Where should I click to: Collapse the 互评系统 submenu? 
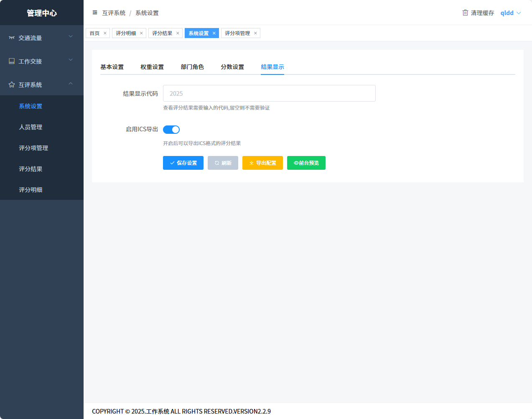click(x=71, y=84)
